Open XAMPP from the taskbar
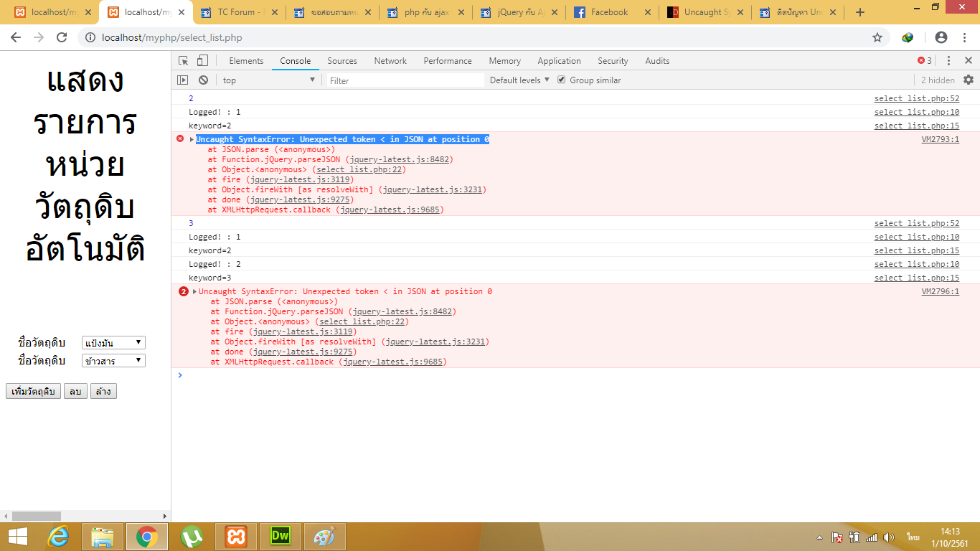The height and width of the screenshot is (551, 980). [236, 537]
